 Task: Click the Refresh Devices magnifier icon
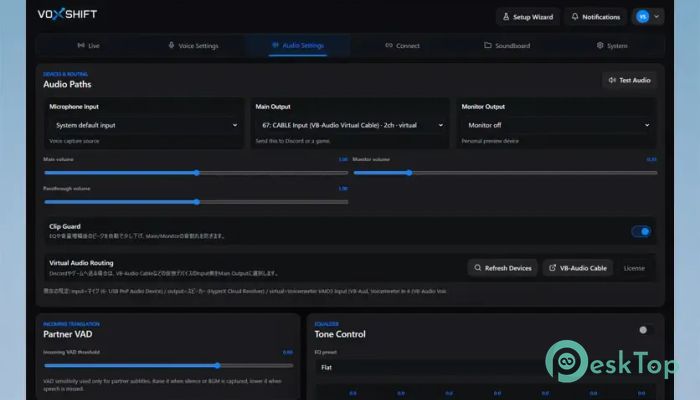478,268
